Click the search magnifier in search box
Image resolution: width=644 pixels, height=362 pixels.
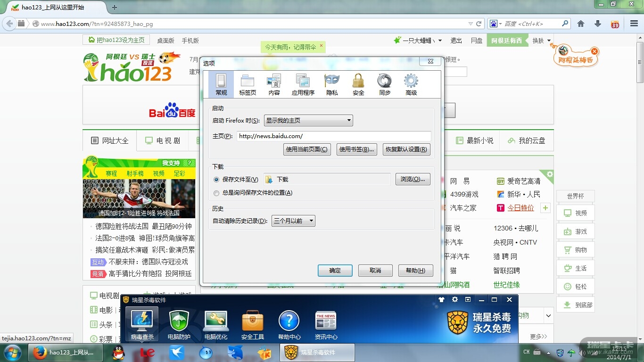tap(565, 24)
